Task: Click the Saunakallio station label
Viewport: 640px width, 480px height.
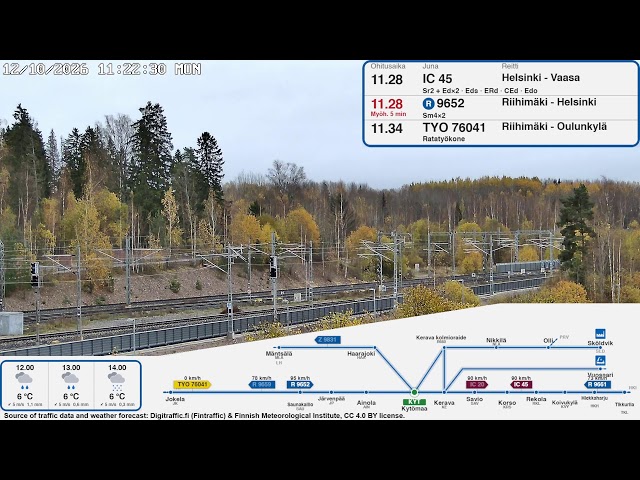Action: click(x=300, y=404)
